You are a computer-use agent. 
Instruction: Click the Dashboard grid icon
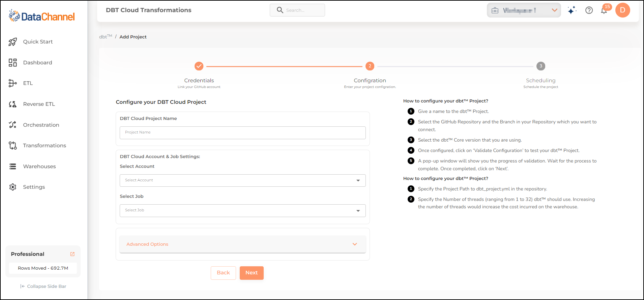[13, 63]
